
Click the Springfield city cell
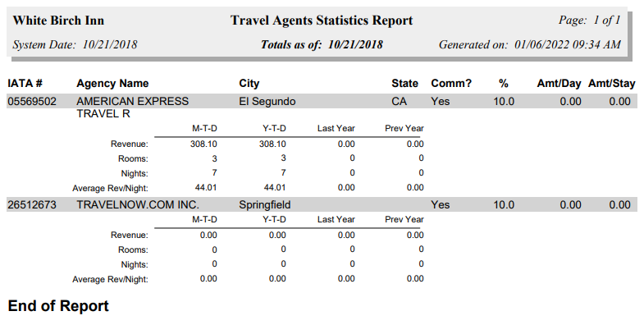pos(265,204)
